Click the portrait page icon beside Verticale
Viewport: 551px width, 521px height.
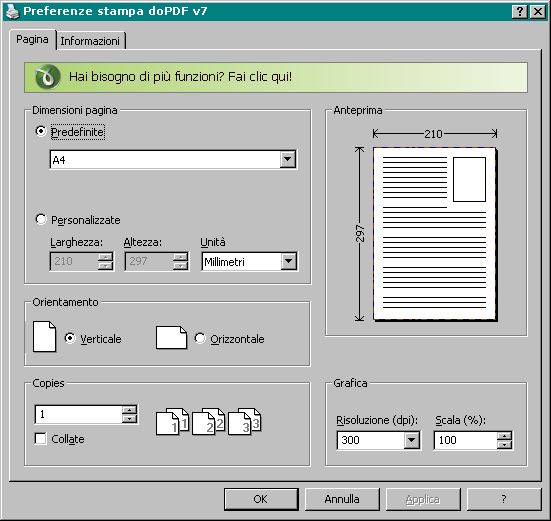pos(44,337)
